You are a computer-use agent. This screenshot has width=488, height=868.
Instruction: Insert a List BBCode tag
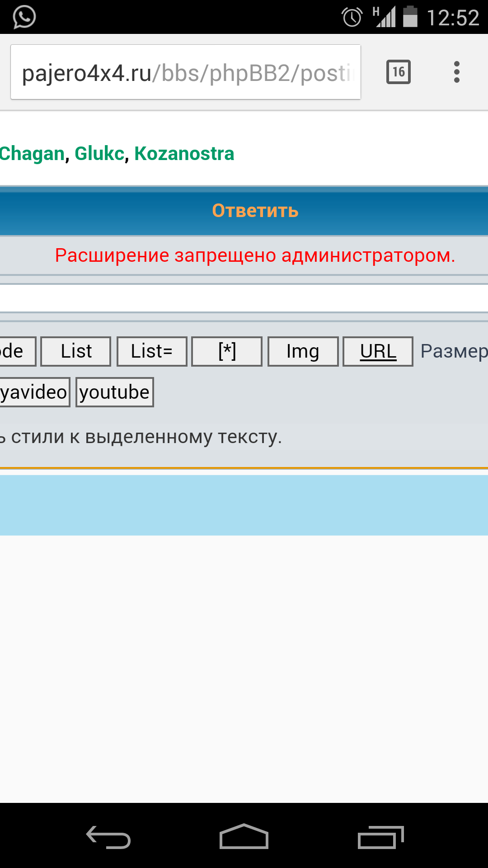pyautogui.click(x=76, y=351)
